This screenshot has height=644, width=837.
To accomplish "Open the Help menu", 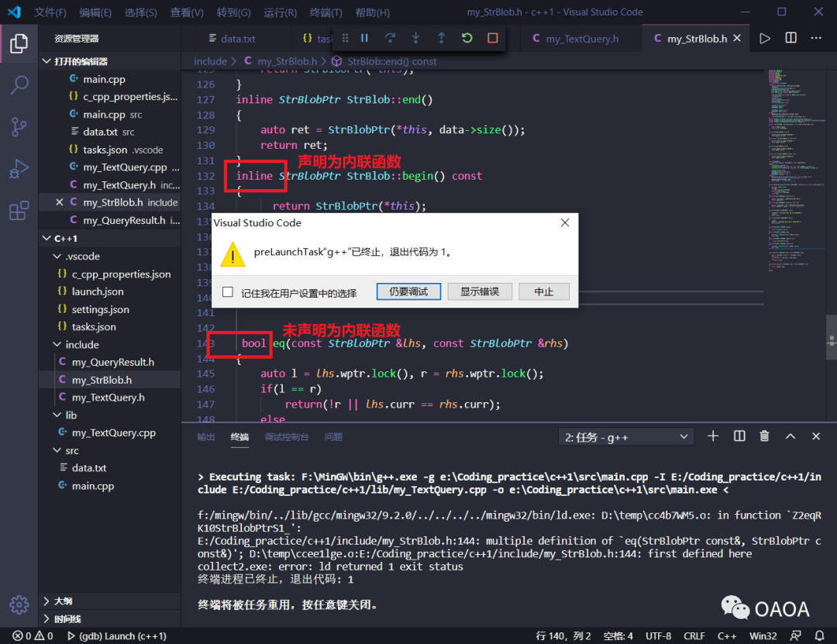I will [373, 12].
